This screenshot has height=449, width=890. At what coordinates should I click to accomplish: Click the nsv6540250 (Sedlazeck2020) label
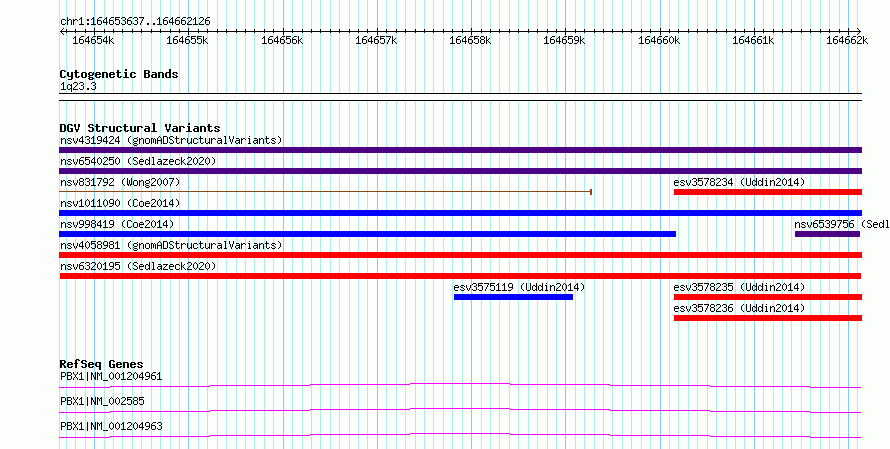click(x=138, y=161)
